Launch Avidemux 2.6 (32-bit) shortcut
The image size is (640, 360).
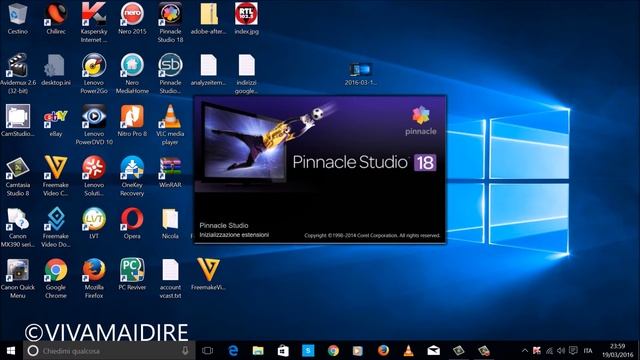click(18, 74)
